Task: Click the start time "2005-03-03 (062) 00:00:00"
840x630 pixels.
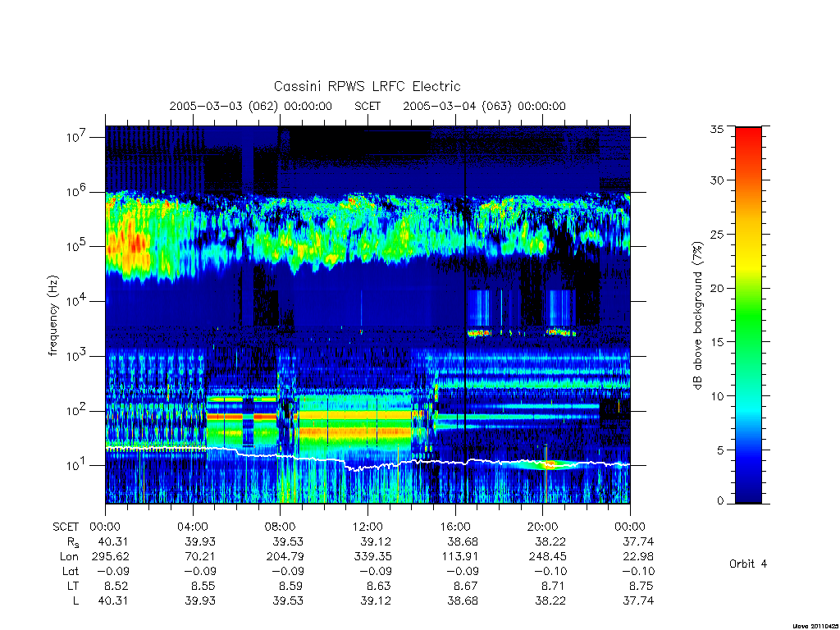Action: coord(251,106)
